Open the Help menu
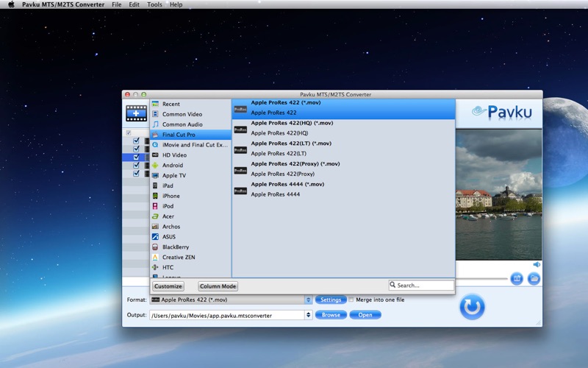 tap(176, 4)
